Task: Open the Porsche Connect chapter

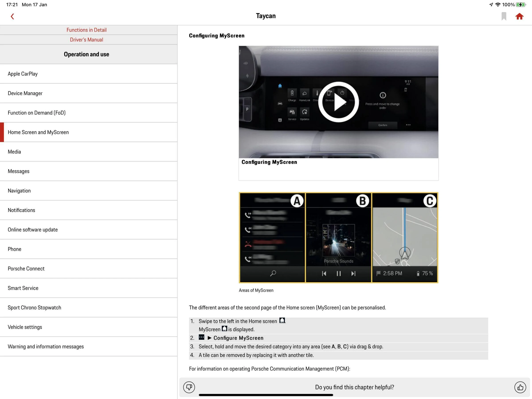Action: click(89, 269)
